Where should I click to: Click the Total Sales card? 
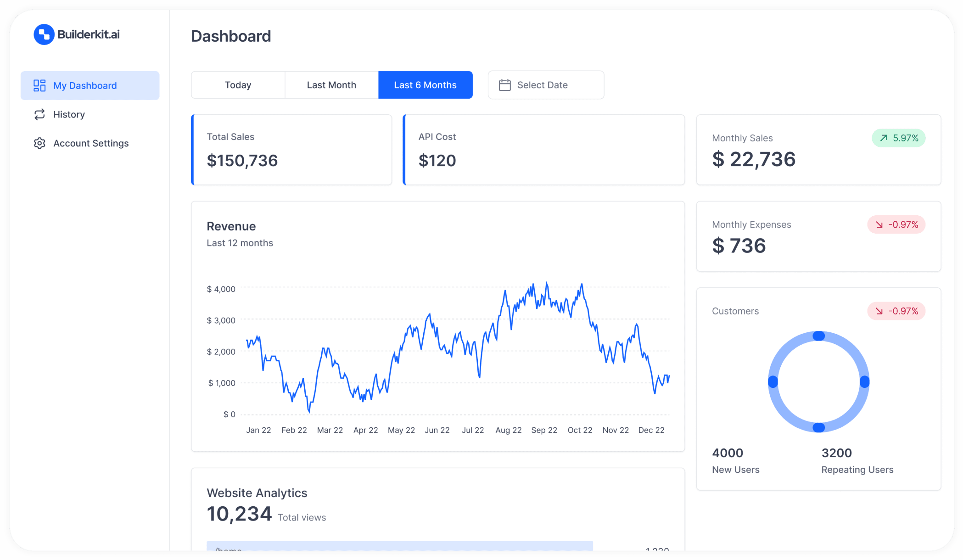click(x=291, y=150)
